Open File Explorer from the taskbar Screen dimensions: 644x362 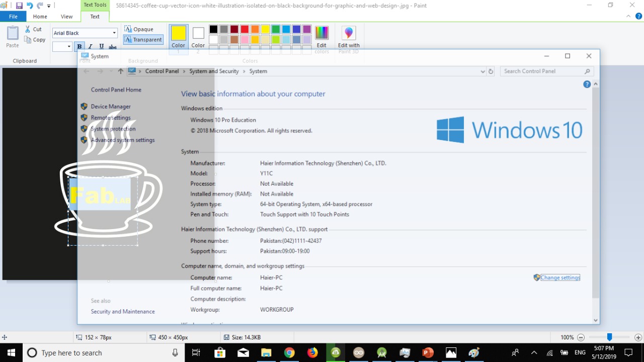266,353
